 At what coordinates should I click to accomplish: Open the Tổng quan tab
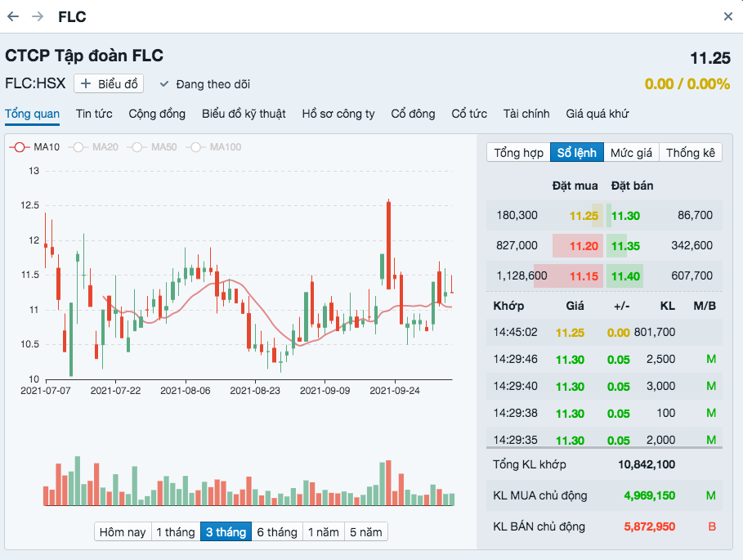[x=32, y=114]
